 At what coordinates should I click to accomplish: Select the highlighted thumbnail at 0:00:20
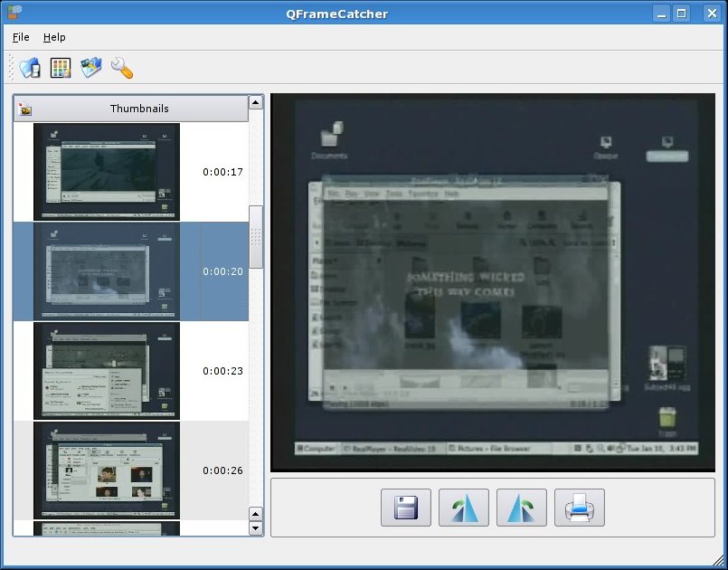(x=107, y=271)
